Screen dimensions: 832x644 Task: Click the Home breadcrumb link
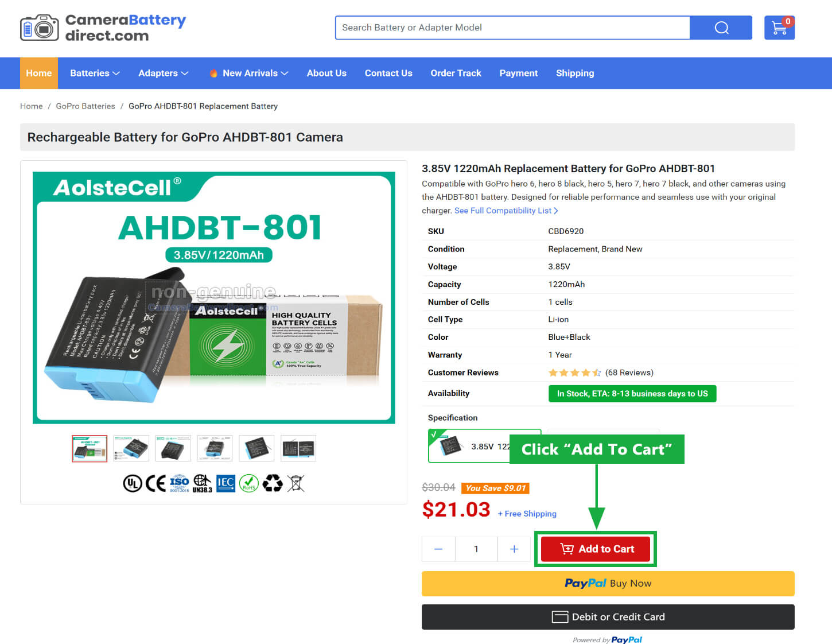(x=31, y=106)
